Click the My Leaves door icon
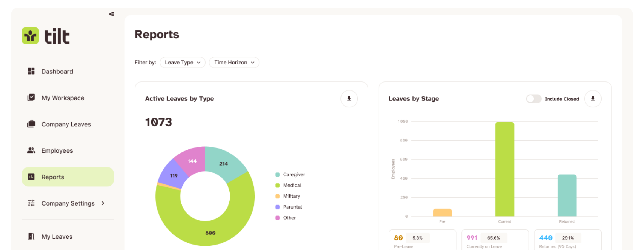644x250 pixels. click(31, 236)
